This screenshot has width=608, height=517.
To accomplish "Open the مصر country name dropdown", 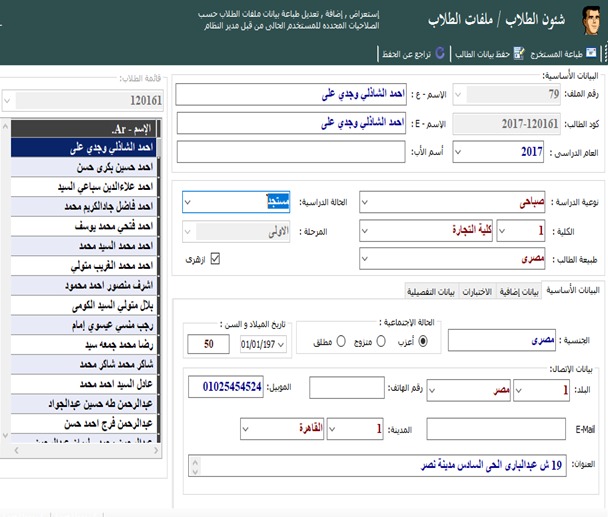I will pos(432,391).
